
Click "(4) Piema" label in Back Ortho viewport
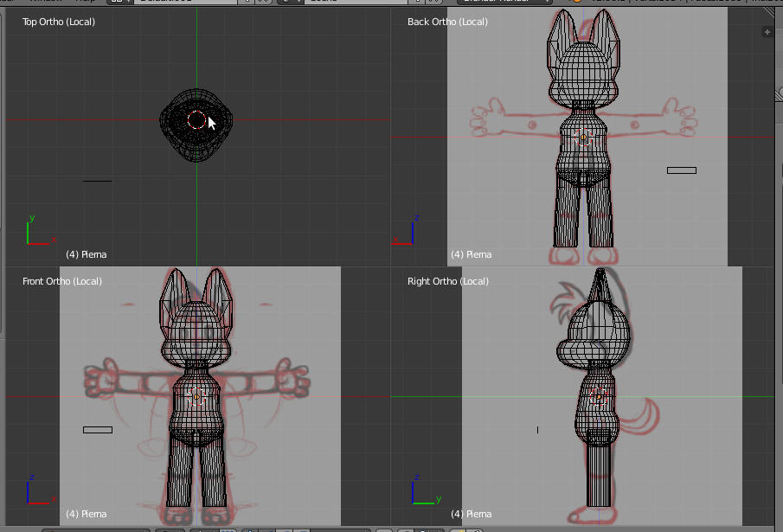tap(472, 254)
